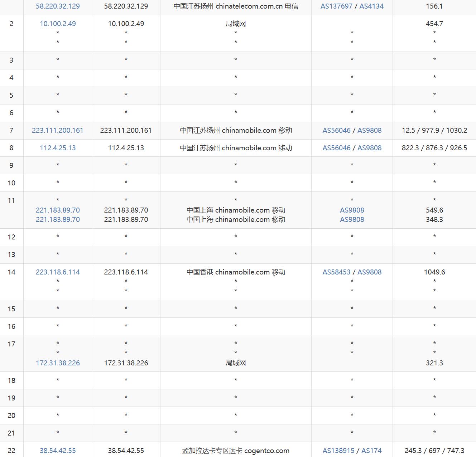
Task: Click the 172.31.38.226 link in hop 17
Action: [x=58, y=363]
